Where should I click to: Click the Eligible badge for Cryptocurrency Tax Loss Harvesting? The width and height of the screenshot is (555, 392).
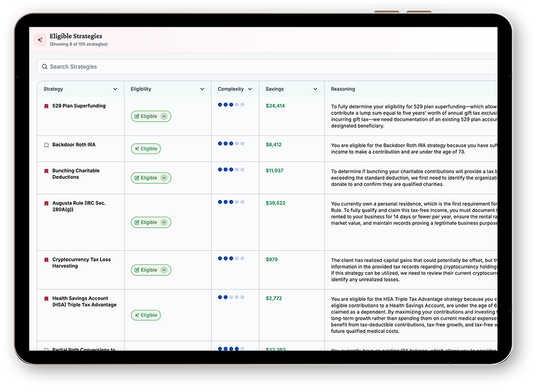(x=150, y=270)
